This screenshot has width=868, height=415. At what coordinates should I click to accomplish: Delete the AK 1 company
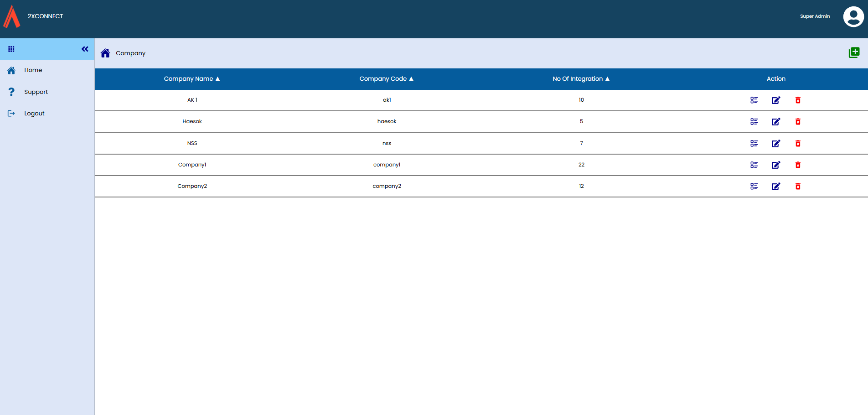point(798,100)
